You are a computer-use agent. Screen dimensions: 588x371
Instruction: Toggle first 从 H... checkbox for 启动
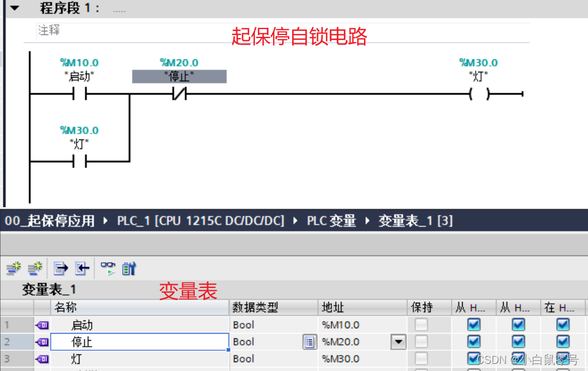click(x=474, y=325)
